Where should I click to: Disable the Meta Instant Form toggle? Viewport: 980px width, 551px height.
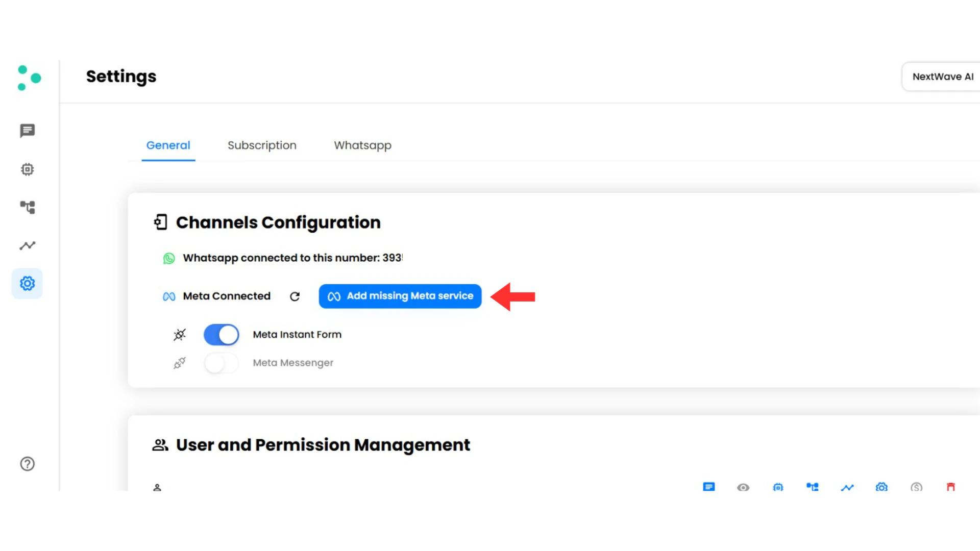pos(221,335)
